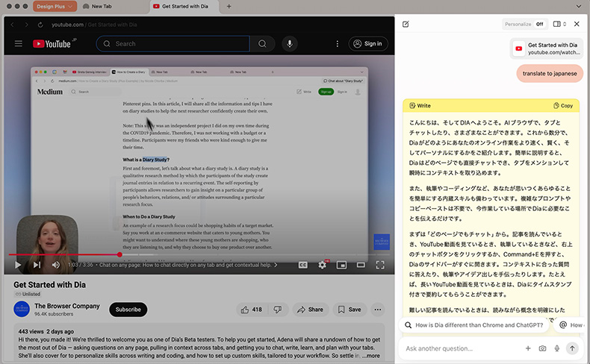Dictate with chat microphone icon

pyautogui.click(x=557, y=348)
